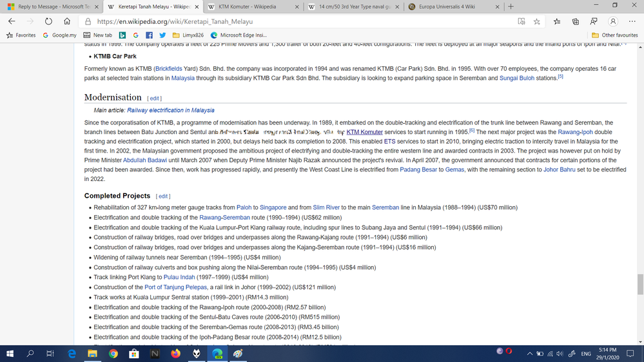
Task: Open immersive reader view
Action: pos(522,21)
